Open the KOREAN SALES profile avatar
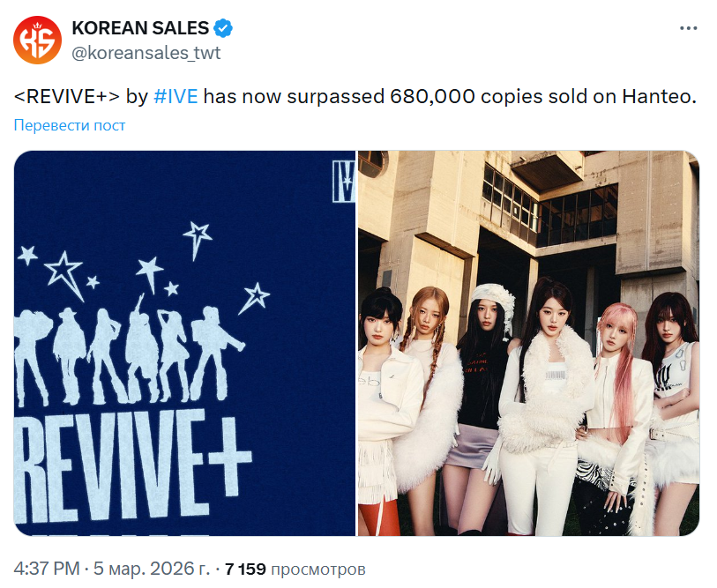The width and height of the screenshot is (717, 588). click(x=37, y=41)
